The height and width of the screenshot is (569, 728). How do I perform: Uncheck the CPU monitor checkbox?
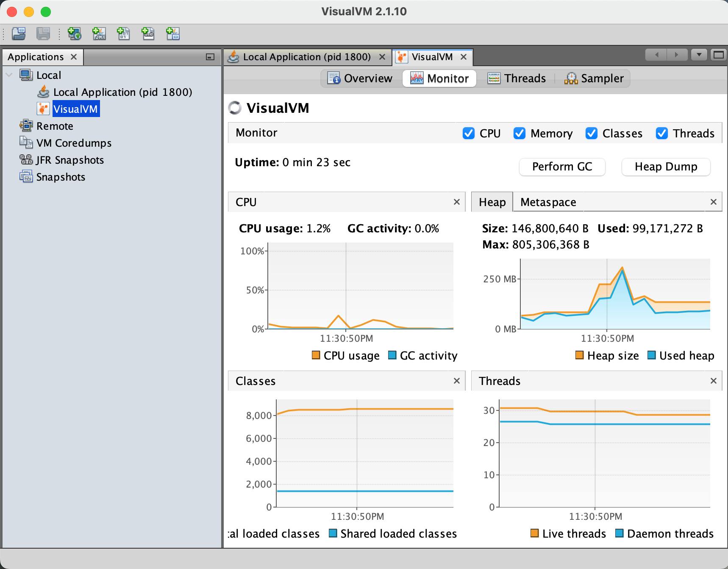click(x=469, y=133)
